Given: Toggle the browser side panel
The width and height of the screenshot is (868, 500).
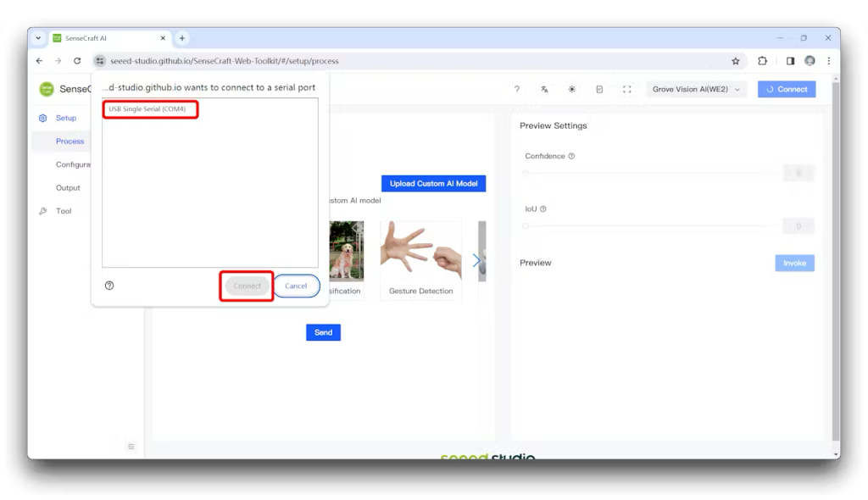Looking at the screenshot, I should tap(790, 61).
